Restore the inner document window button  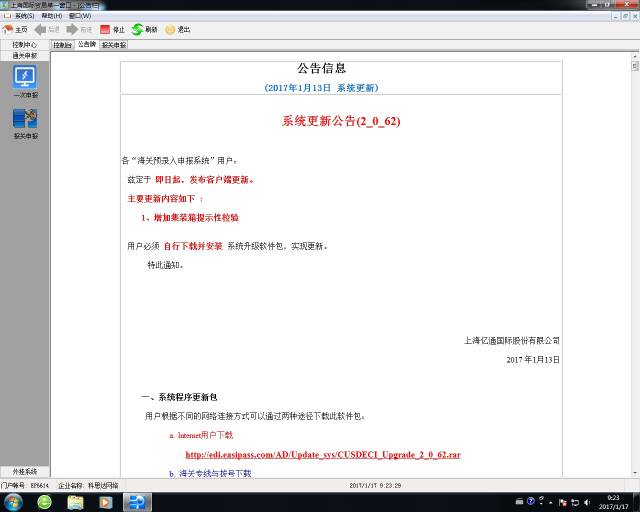coord(625,16)
